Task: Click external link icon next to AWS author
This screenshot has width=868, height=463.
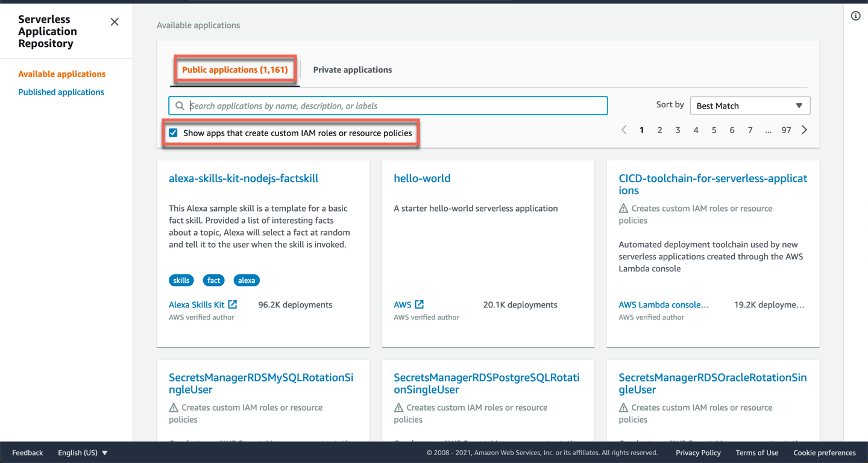Action: click(420, 305)
